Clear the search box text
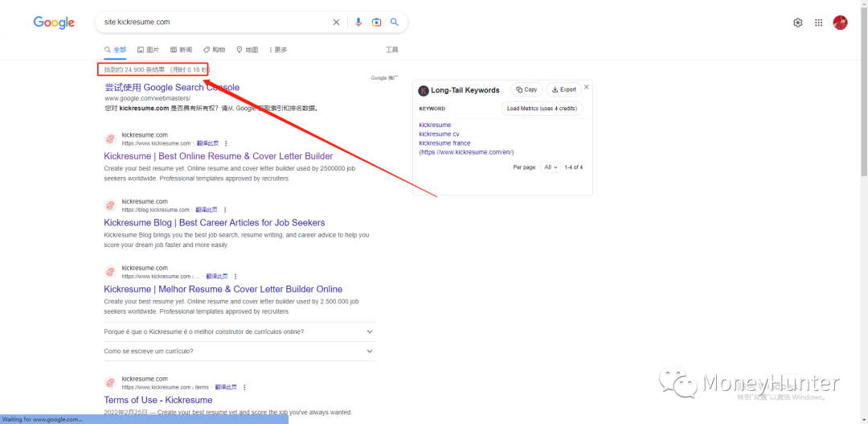 coord(336,23)
